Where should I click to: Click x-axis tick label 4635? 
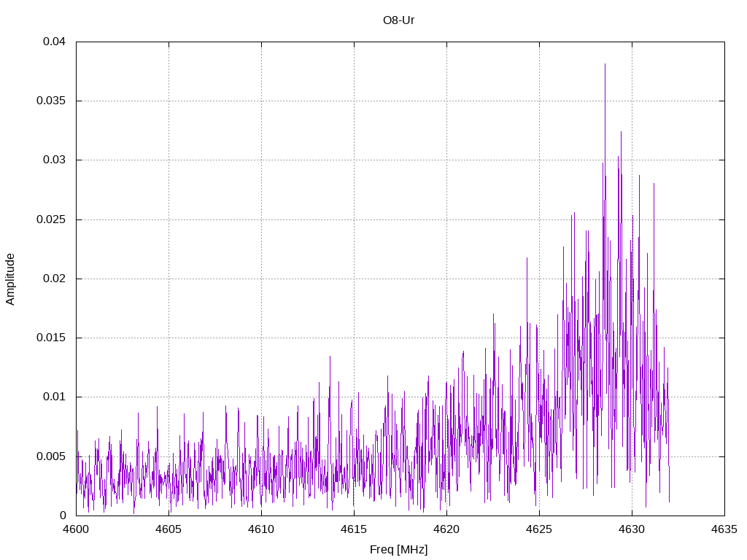[724, 529]
